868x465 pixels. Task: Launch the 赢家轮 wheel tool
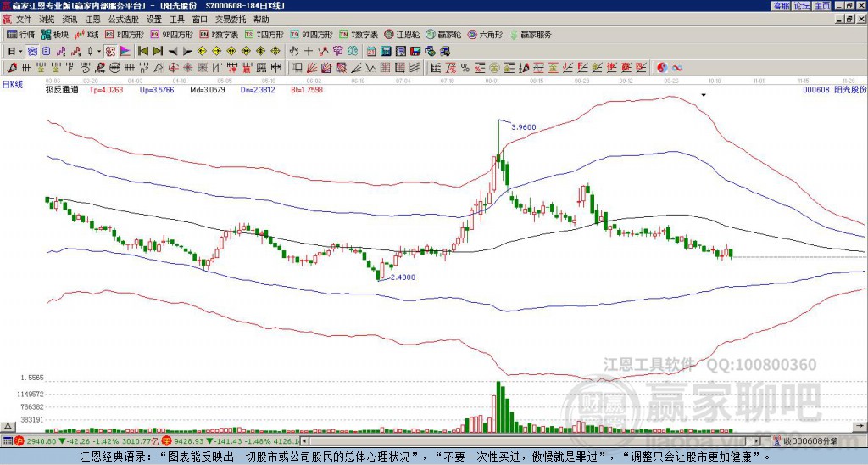[x=443, y=34]
